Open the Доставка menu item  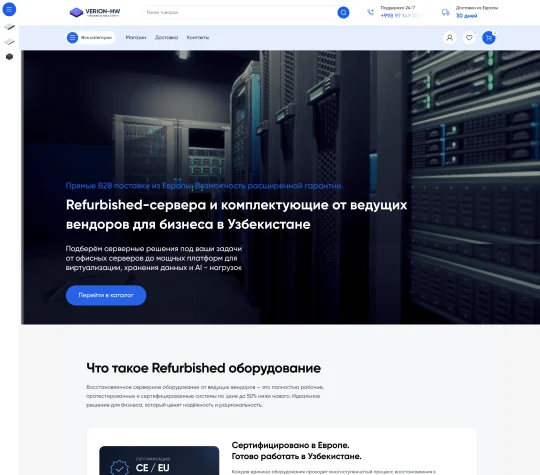coord(166,38)
